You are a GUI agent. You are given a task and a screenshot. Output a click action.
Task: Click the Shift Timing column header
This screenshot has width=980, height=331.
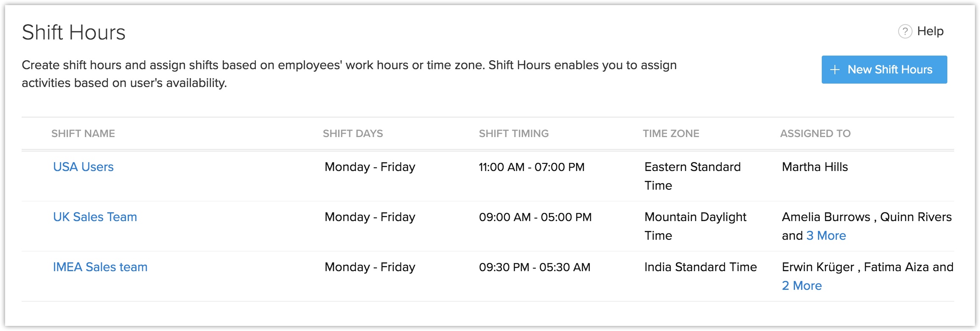[513, 134]
